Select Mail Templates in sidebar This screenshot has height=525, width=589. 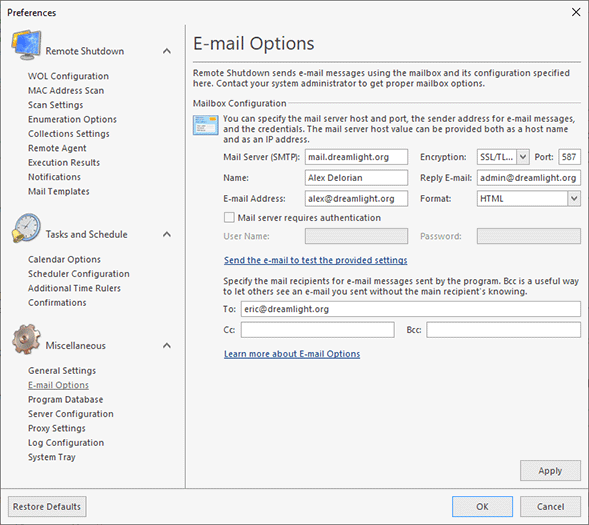click(x=59, y=192)
